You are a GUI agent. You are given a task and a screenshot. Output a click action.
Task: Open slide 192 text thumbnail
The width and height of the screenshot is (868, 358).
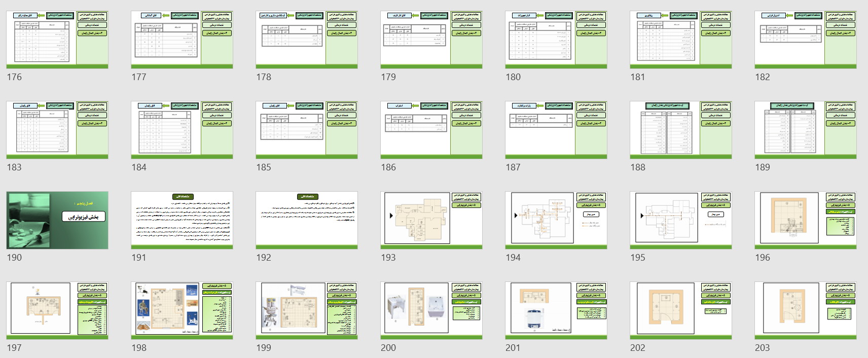coord(307,221)
